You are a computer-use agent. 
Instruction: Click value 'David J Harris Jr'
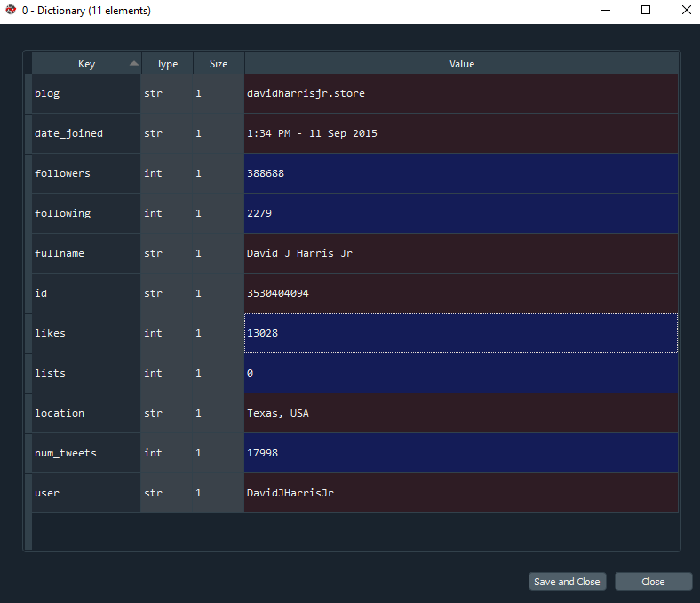(461, 253)
